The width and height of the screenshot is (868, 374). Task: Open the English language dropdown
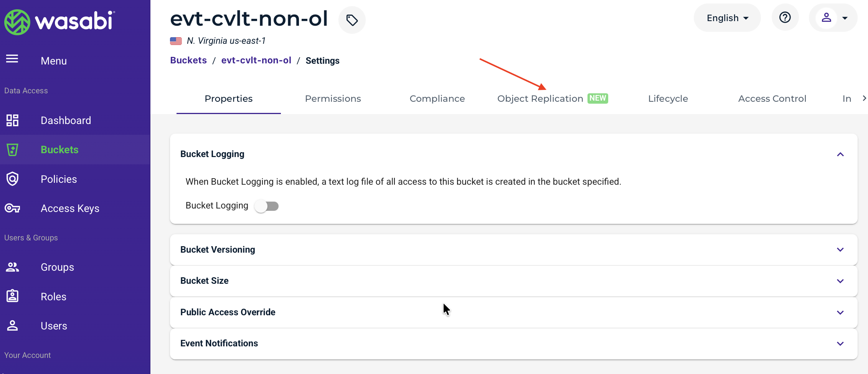pyautogui.click(x=727, y=18)
